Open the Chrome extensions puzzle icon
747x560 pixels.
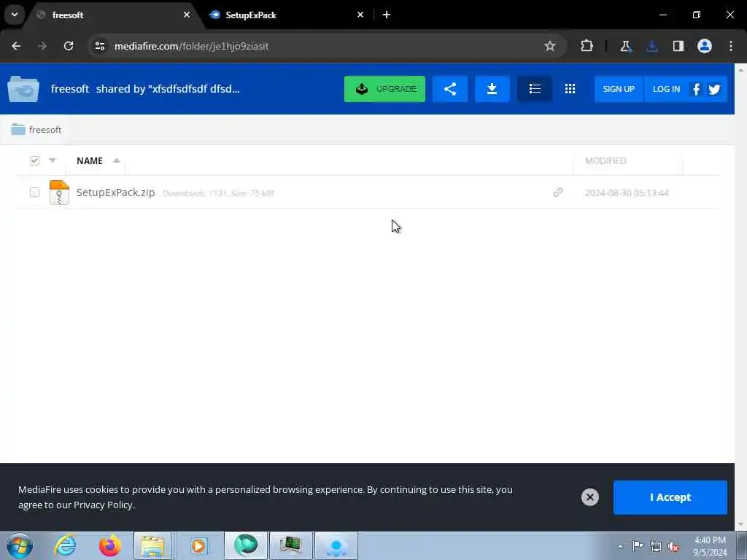tap(587, 46)
